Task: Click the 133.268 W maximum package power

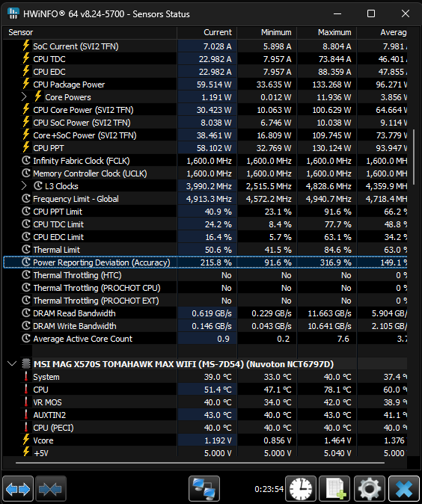Action: pos(331,84)
